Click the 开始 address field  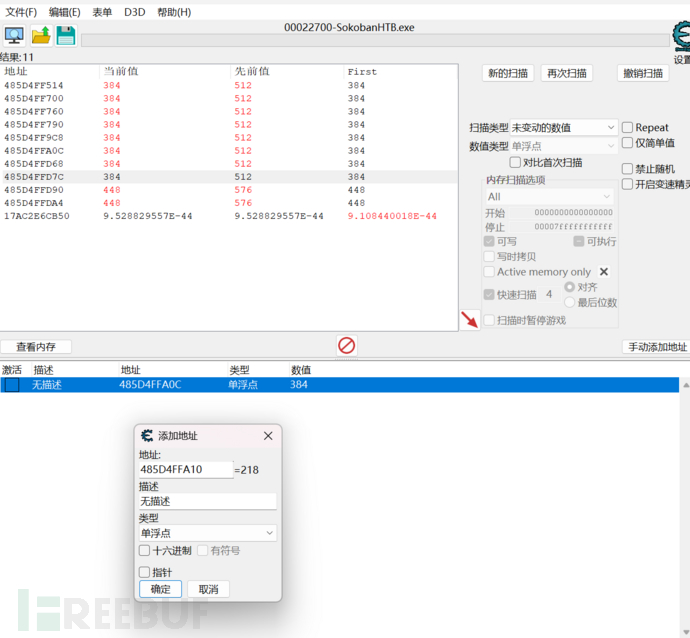(x=561, y=213)
